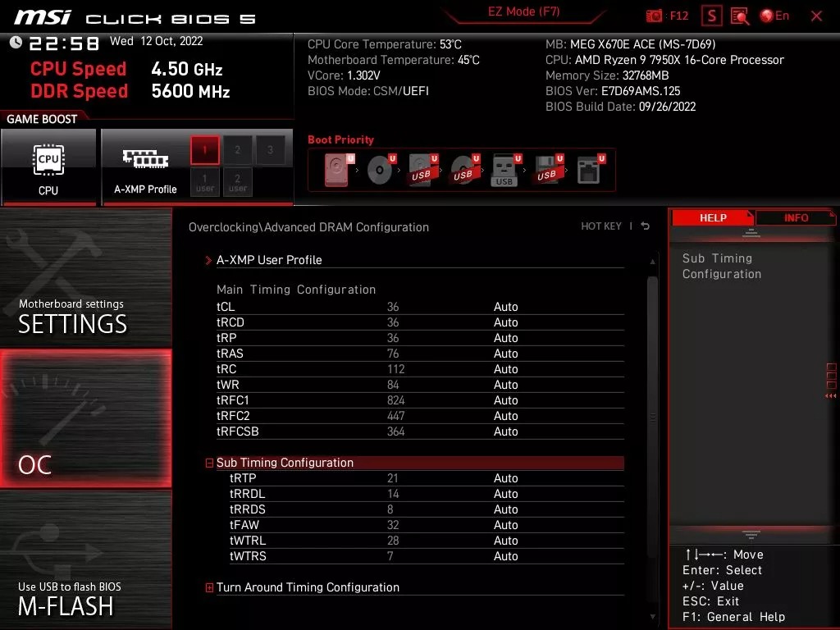
Task: Click the back arrow next to HOT KEY
Action: pyautogui.click(x=645, y=226)
